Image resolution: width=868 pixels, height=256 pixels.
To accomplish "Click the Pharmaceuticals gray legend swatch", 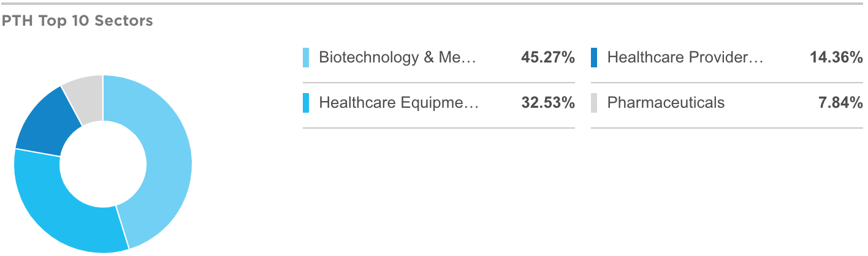I will 594,103.
